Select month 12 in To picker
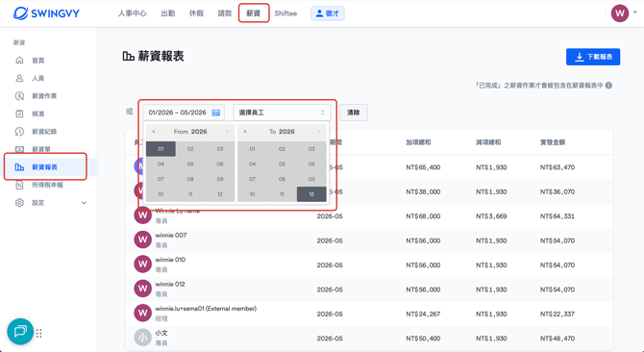This screenshot has height=352, width=644. point(311,194)
